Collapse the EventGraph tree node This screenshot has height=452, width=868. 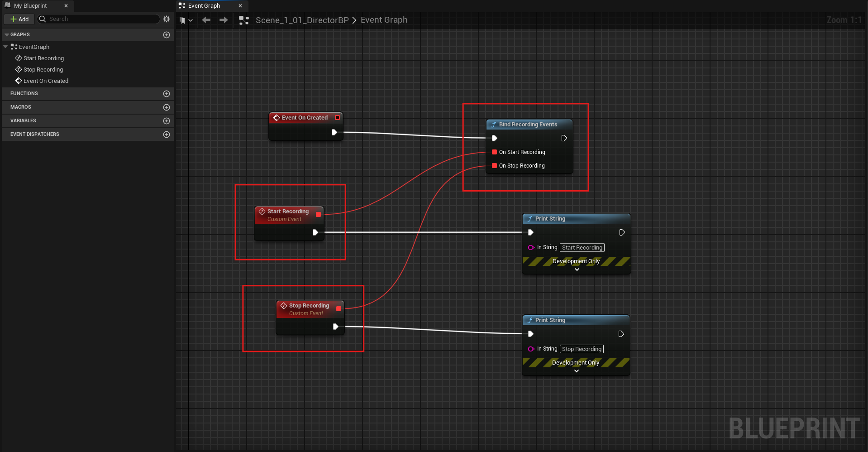point(6,47)
